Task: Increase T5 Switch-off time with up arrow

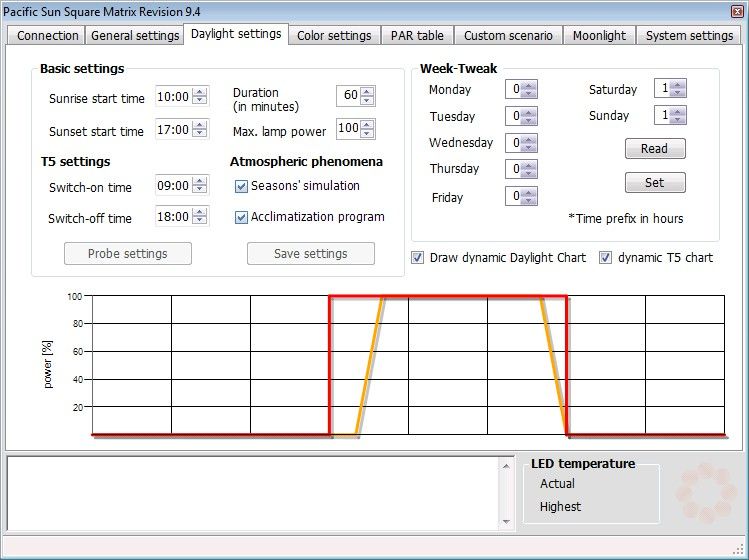Action: tap(200, 212)
